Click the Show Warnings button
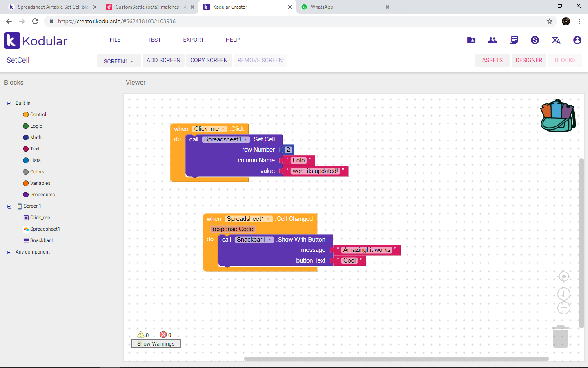This screenshot has width=588, height=368. (156, 343)
